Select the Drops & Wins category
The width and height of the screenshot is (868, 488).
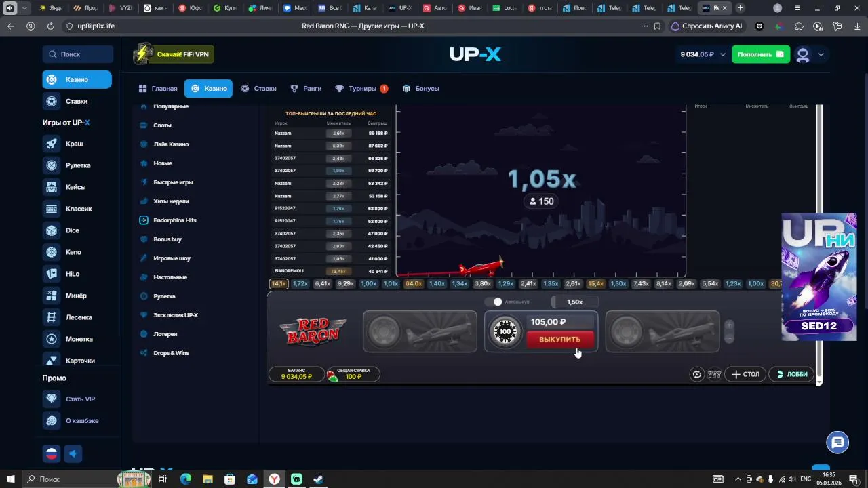point(171,353)
